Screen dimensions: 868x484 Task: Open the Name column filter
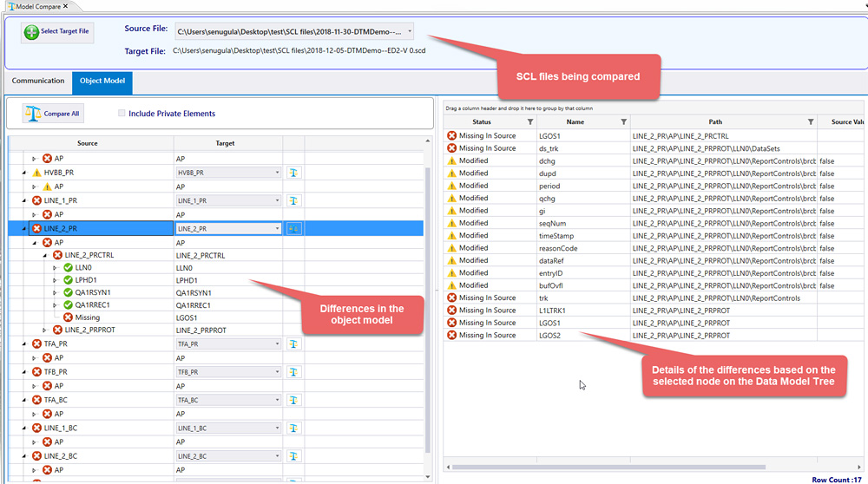click(x=623, y=122)
